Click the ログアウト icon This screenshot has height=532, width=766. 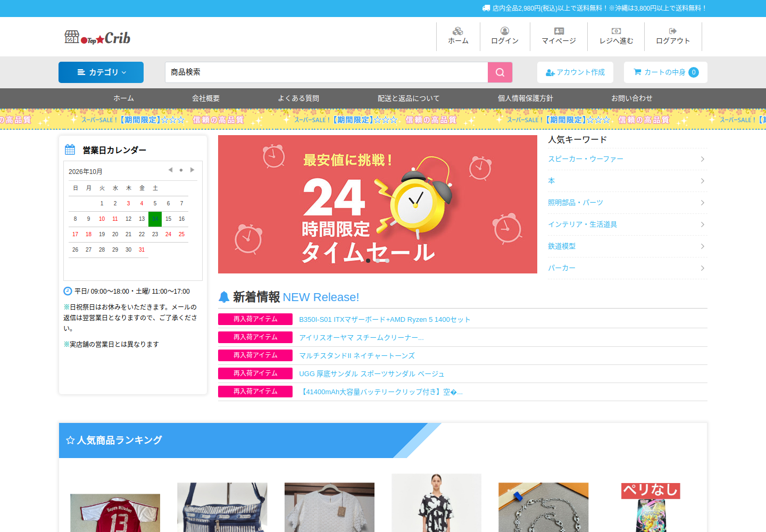click(673, 31)
